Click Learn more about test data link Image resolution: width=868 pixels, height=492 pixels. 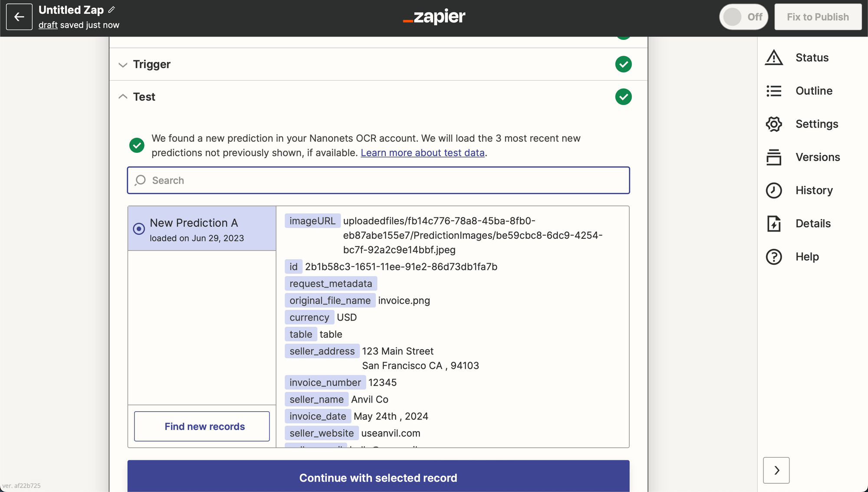coord(423,152)
